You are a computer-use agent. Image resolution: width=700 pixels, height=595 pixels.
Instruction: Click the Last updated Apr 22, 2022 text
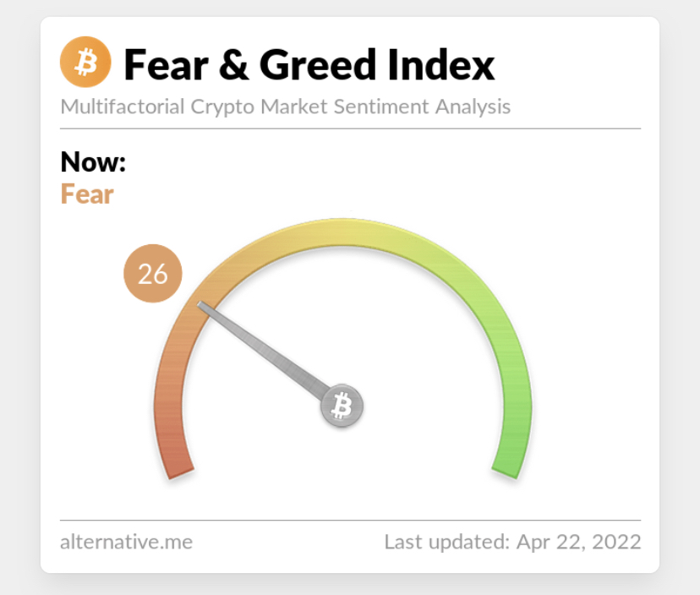coord(512,542)
